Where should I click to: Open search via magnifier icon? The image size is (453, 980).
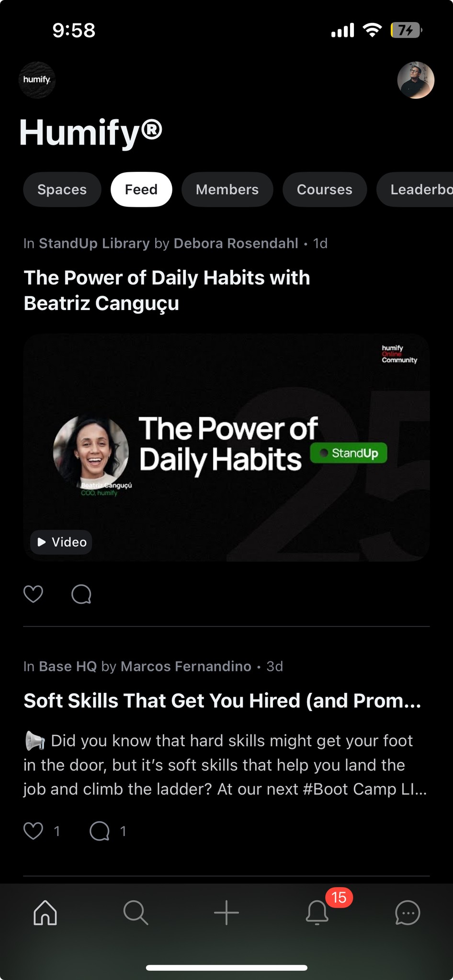pos(136,913)
